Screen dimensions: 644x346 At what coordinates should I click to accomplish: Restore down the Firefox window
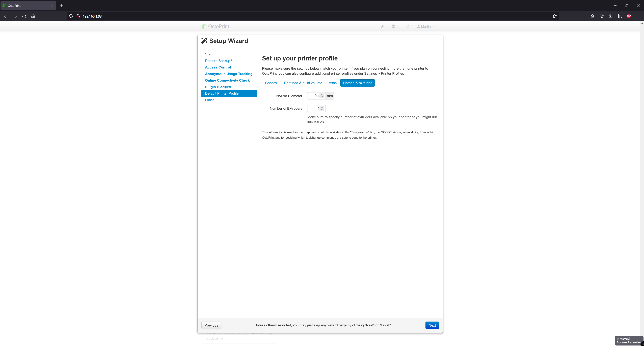tap(627, 6)
